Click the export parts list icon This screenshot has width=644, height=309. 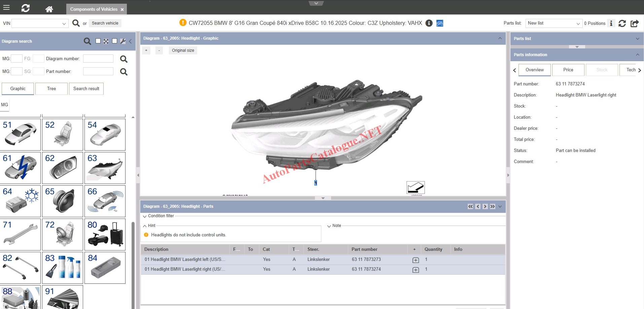(x=635, y=23)
